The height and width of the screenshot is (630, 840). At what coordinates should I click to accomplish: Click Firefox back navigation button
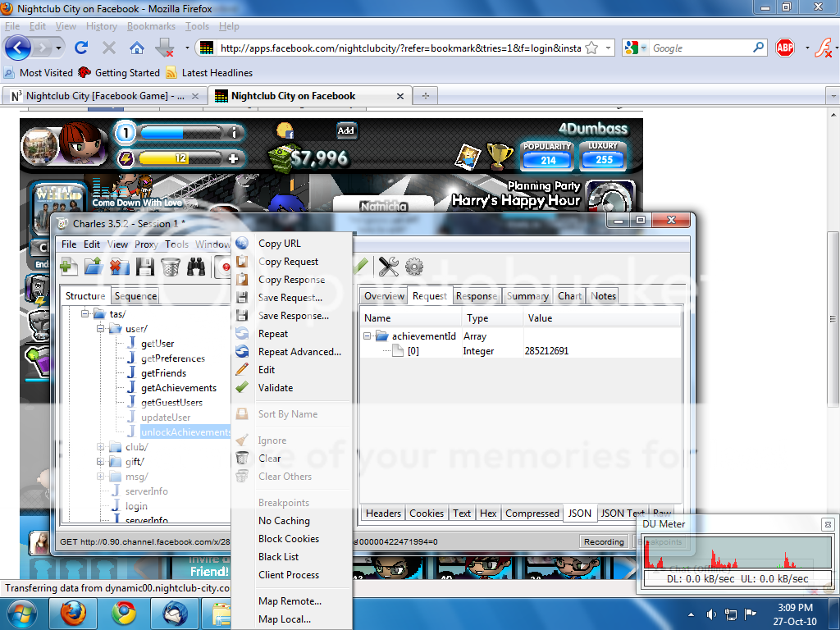click(18, 48)
